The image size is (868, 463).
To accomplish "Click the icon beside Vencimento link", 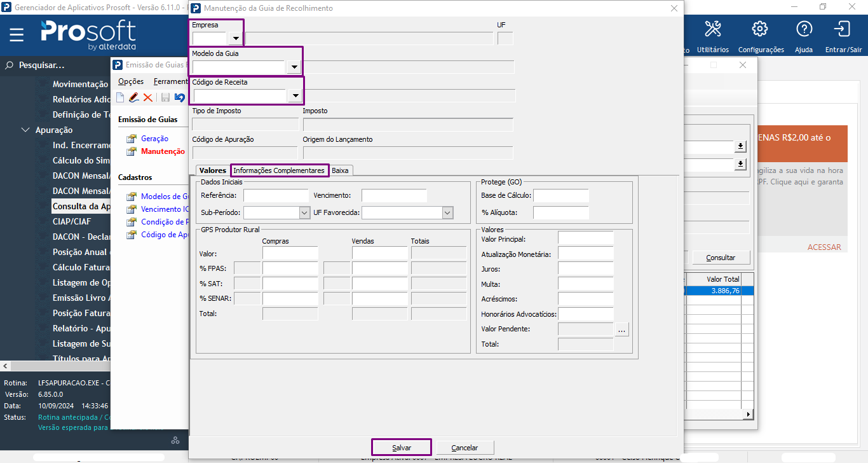I will (x=132, y=209).
